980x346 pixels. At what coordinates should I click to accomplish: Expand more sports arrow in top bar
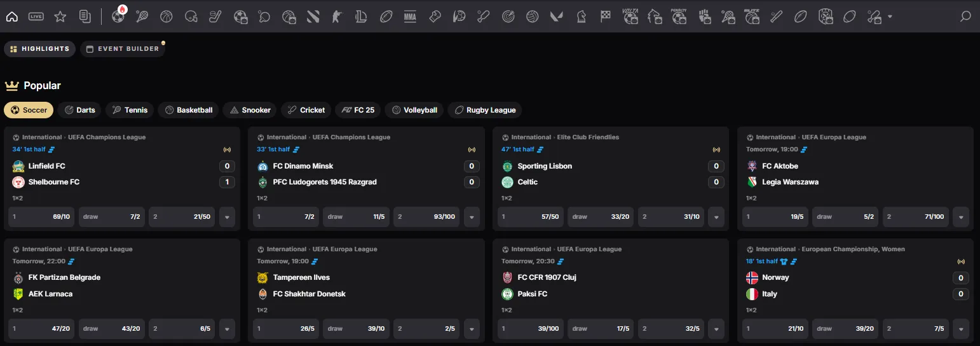[x=890, y=17]
